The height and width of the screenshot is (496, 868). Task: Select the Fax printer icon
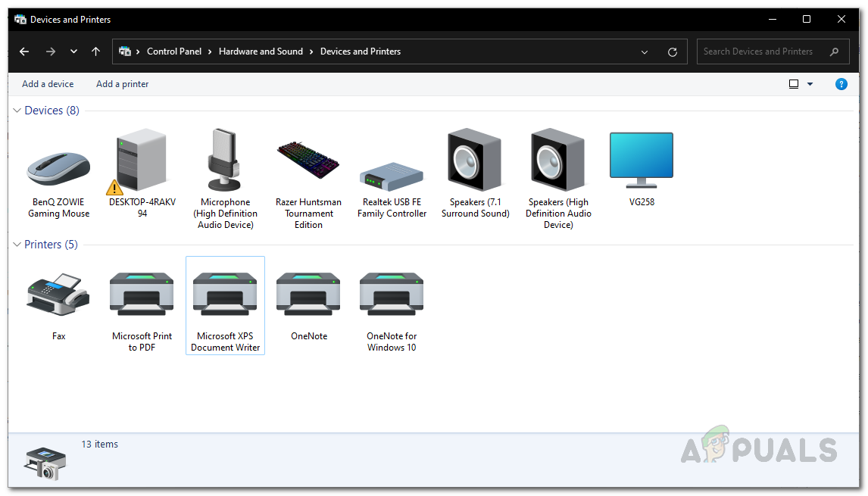click(59, 295)
